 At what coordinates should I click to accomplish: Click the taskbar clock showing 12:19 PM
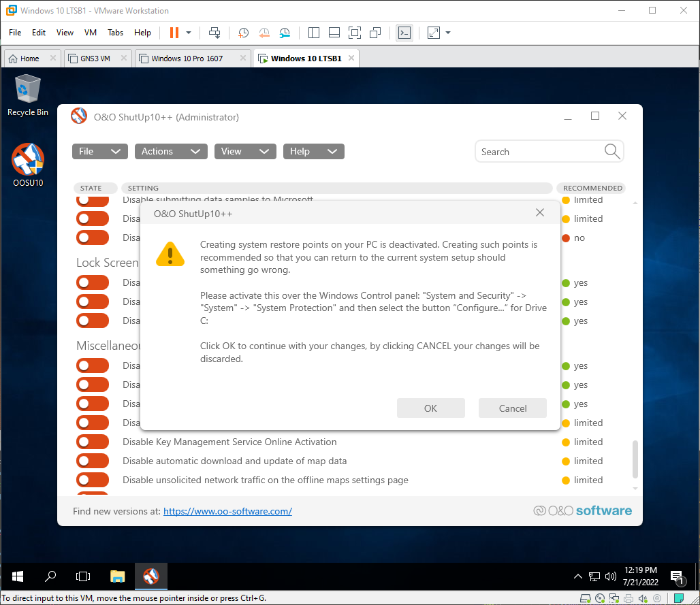click(641, 576)
